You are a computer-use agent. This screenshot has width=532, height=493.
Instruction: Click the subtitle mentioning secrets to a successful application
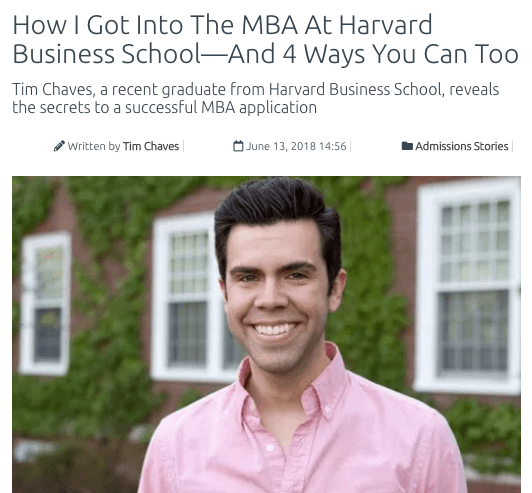pyautogui.click(x=255, y=98)
